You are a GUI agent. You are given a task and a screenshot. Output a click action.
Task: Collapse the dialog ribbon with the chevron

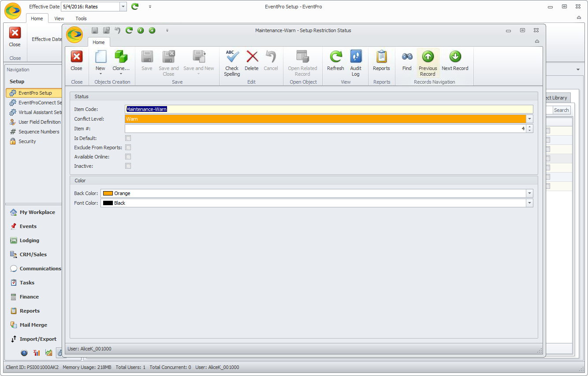[537, 41]
